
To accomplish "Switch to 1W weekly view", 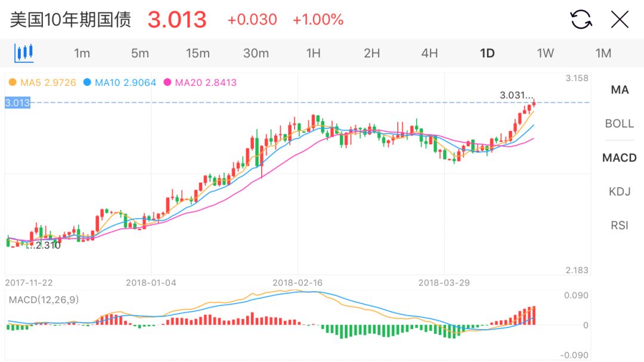I will pos(545,53).
